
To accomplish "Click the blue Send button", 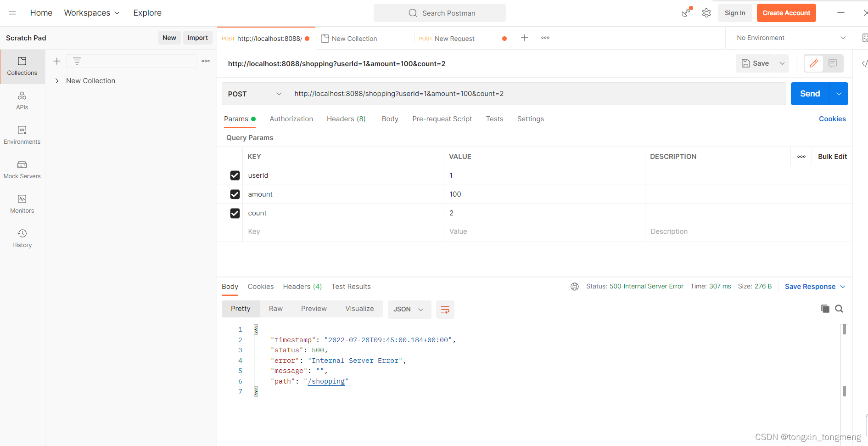I will point(810,94).
